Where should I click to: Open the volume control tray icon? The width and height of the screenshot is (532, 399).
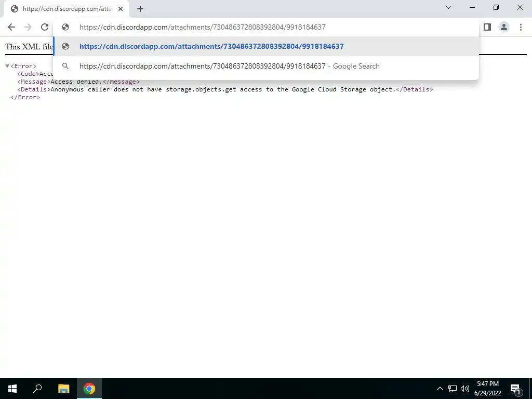pyautogui.click(x=465, y=389)
